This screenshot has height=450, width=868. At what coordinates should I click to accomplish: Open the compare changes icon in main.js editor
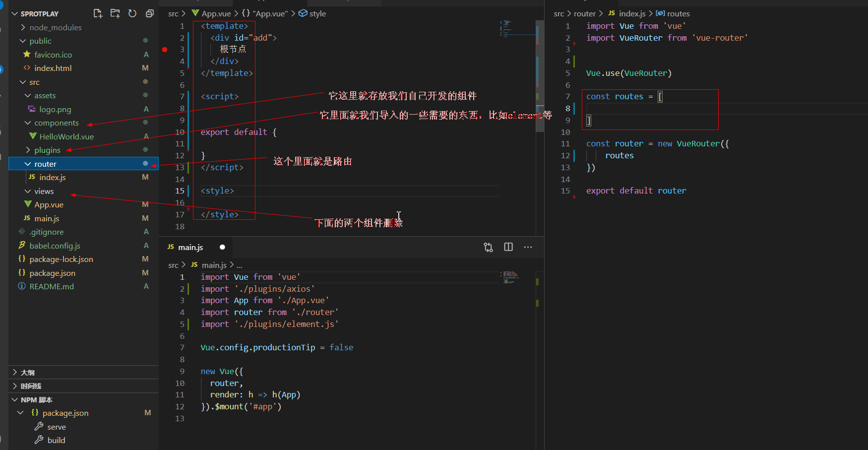(x=489, y=247)
